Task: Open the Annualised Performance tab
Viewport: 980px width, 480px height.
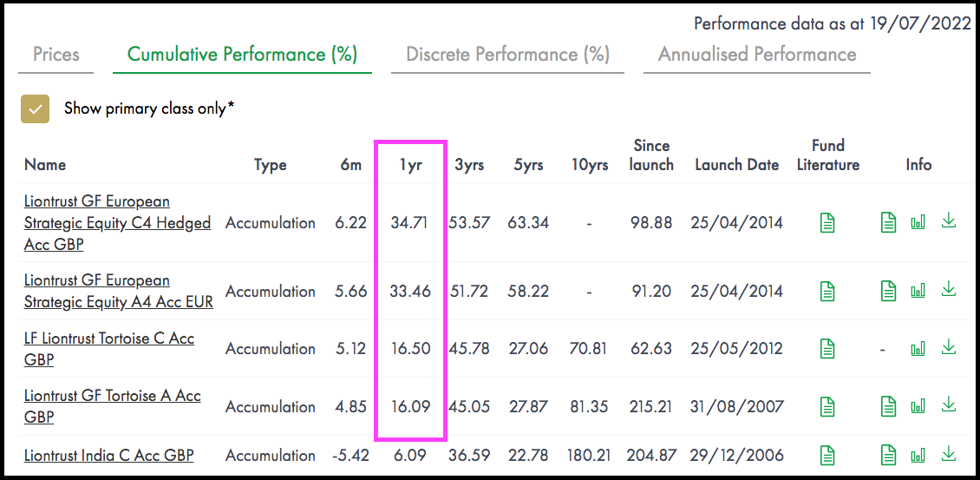Action: tap(757, 55)
